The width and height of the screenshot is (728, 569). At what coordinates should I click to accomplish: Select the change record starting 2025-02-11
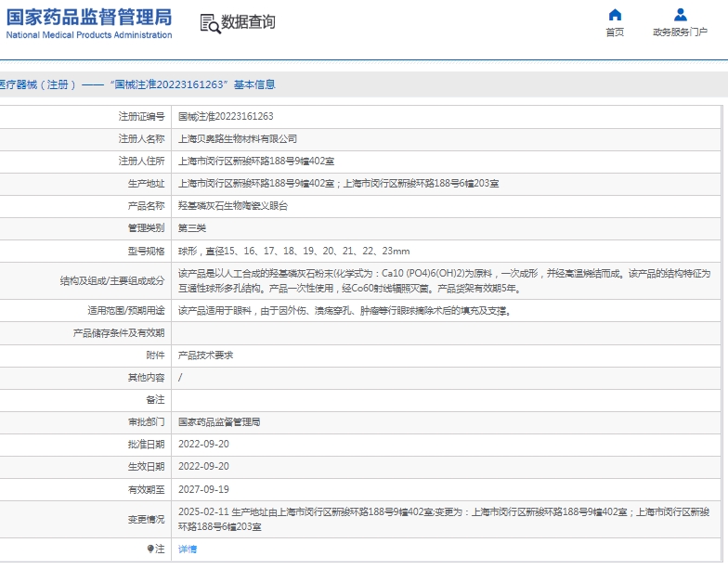tap(444, 520)
